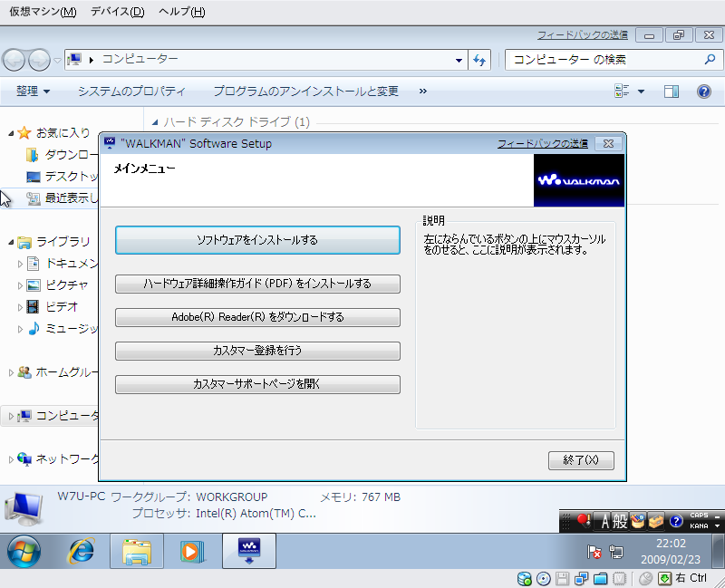Click the Windows Explorer taskbar icon

(x=137, y=551)
